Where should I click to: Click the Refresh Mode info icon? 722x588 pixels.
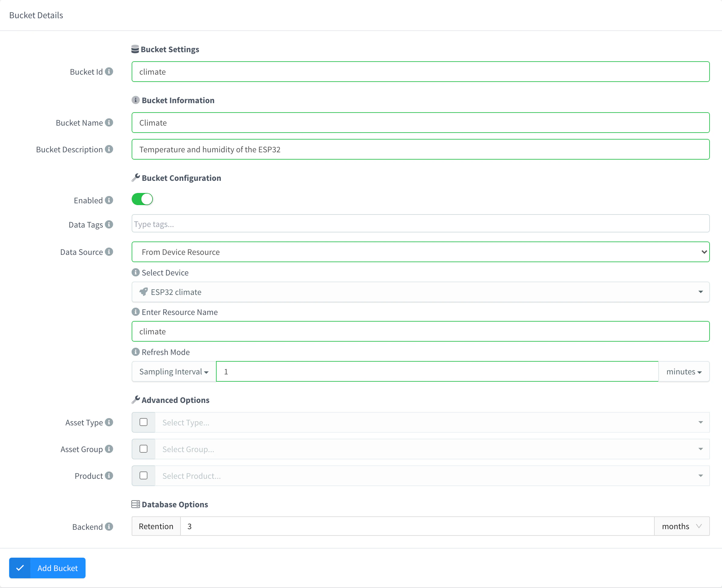(x=136, y=352)
